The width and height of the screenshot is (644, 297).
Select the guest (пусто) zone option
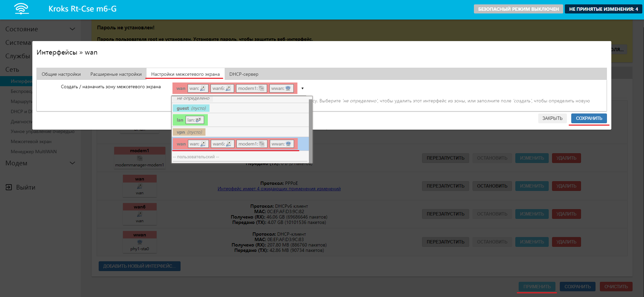[191, 108]
